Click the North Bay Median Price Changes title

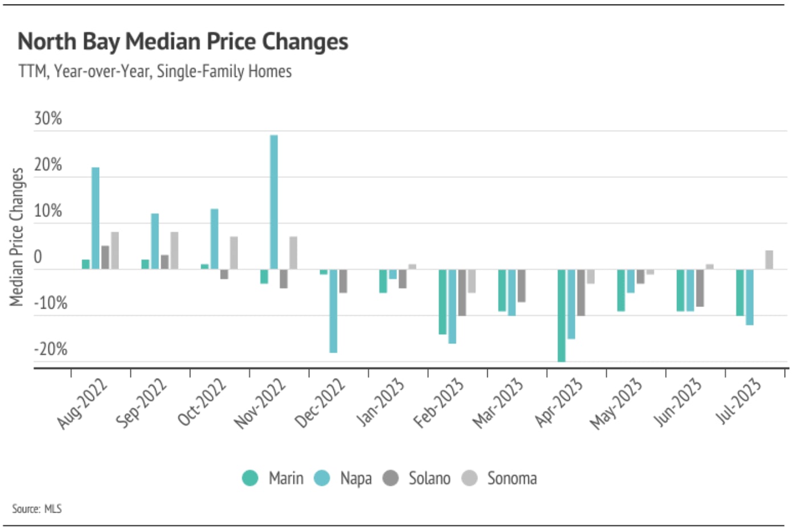point(183,42)
